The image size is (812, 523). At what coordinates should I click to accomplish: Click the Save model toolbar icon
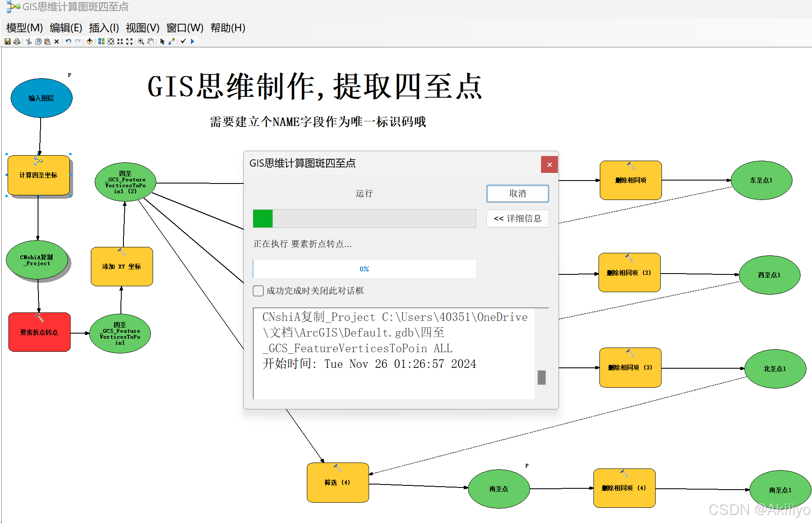click(7, 41)
